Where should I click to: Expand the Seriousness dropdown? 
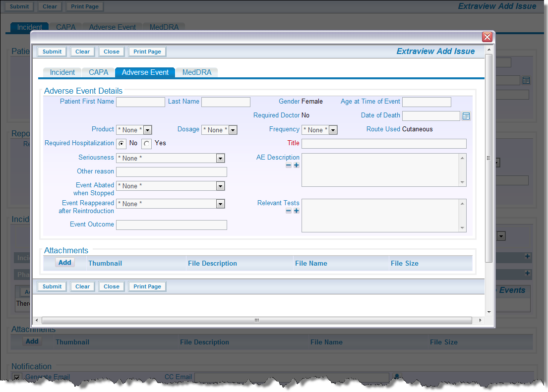click(x=220, y=158)
